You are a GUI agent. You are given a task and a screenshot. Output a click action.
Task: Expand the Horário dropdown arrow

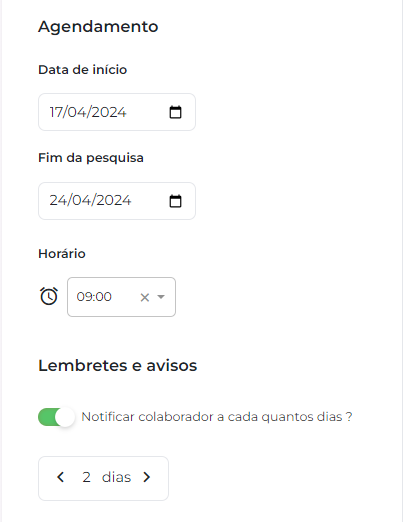pos(161,297)
